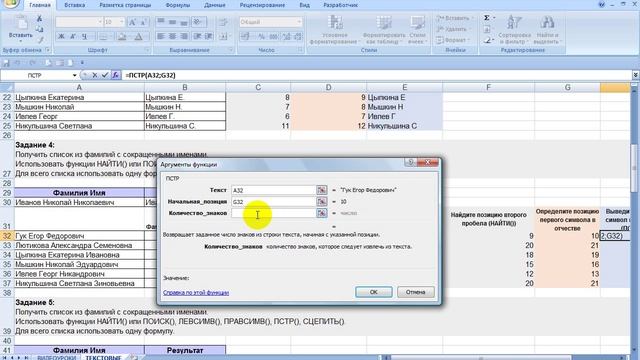Align cell text right
This screenshot has width=640, height=360.
coord(184,37)
